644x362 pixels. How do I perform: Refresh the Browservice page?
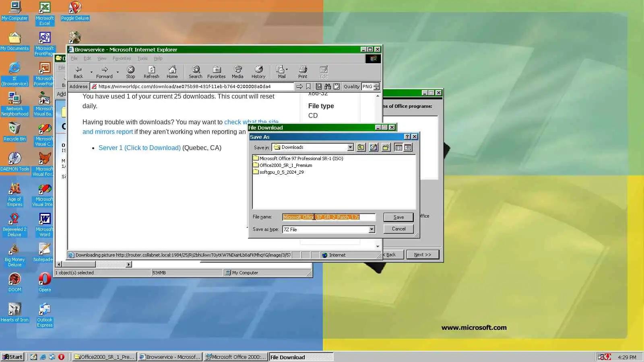pyautogui.click(x=151, y=72)
